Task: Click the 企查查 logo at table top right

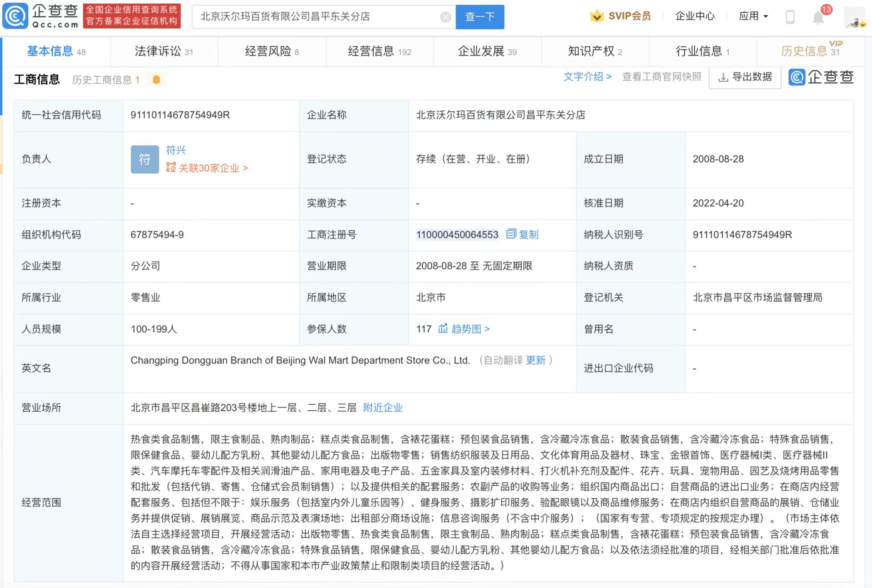Action: (x=821, y=77)
